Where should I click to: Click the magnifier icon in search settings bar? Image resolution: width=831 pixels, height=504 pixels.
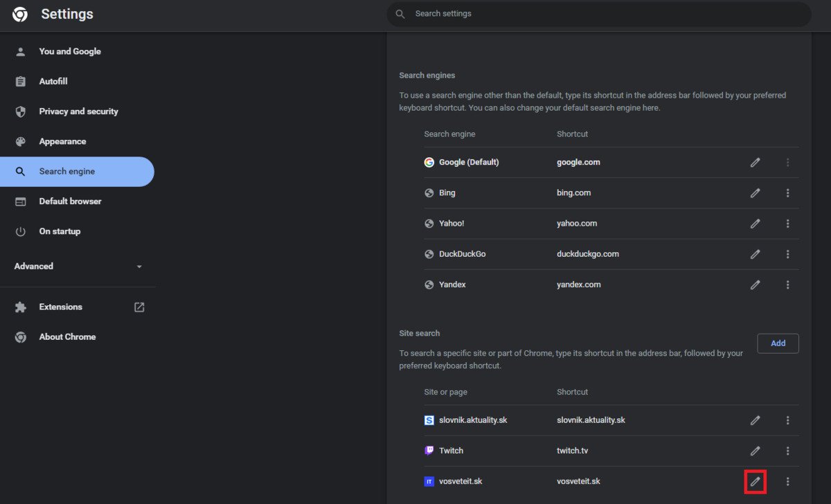400,14
